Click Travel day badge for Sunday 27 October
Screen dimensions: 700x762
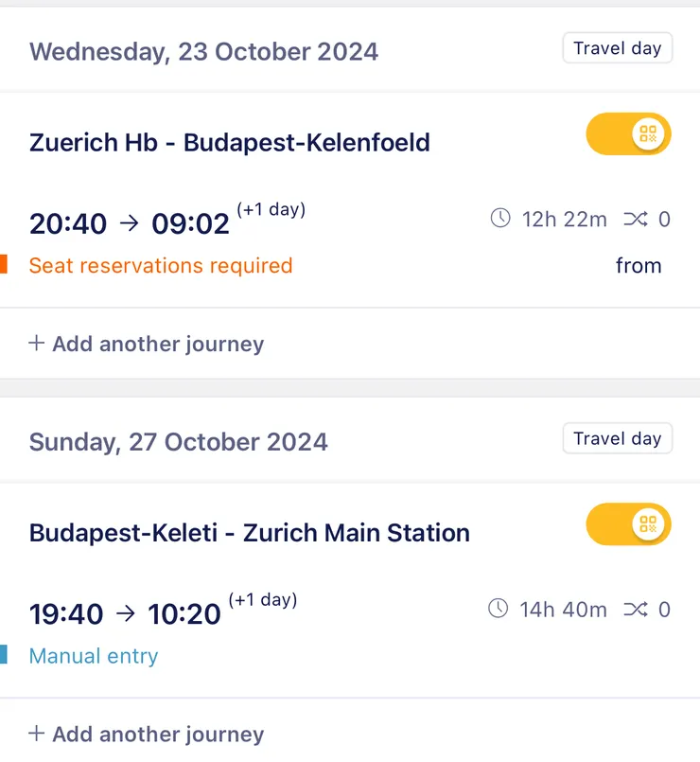[617, 439]
